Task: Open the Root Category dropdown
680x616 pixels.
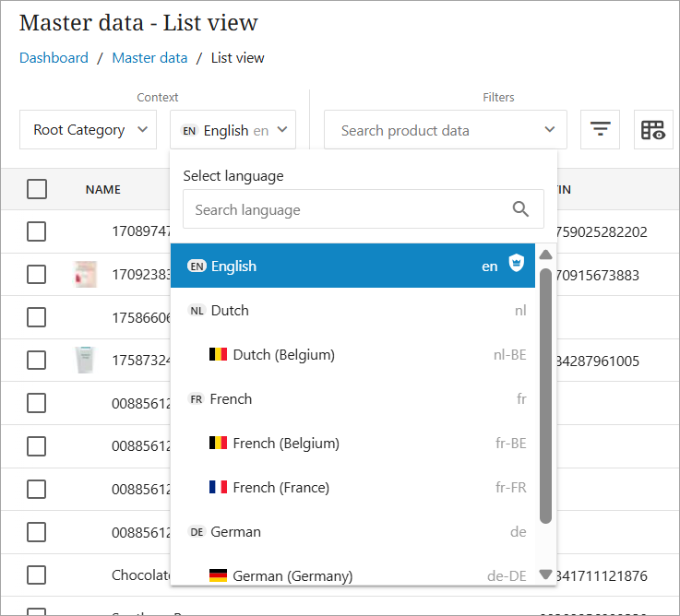Action: (89, 130)
